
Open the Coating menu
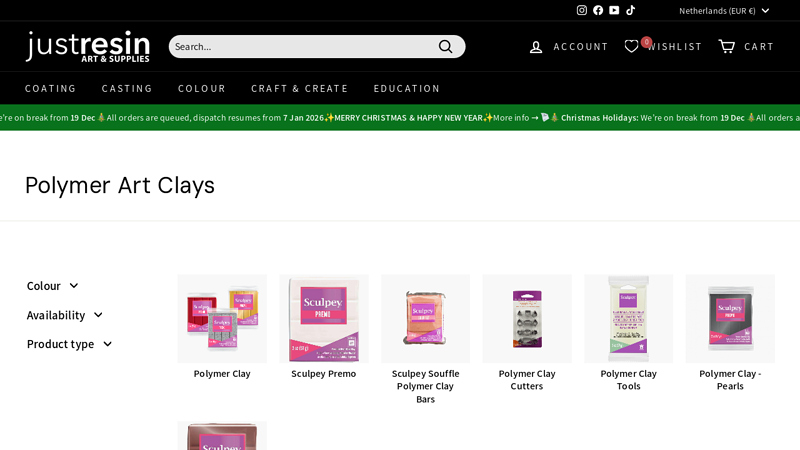click(x=51, y=88)
